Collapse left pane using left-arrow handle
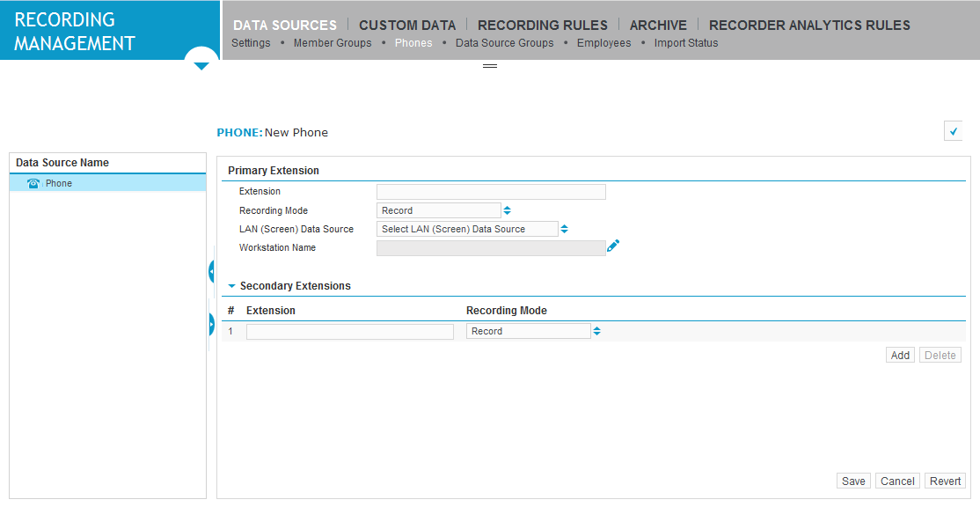This screenshot has width=980, height=507. click(x=212, y=271)
